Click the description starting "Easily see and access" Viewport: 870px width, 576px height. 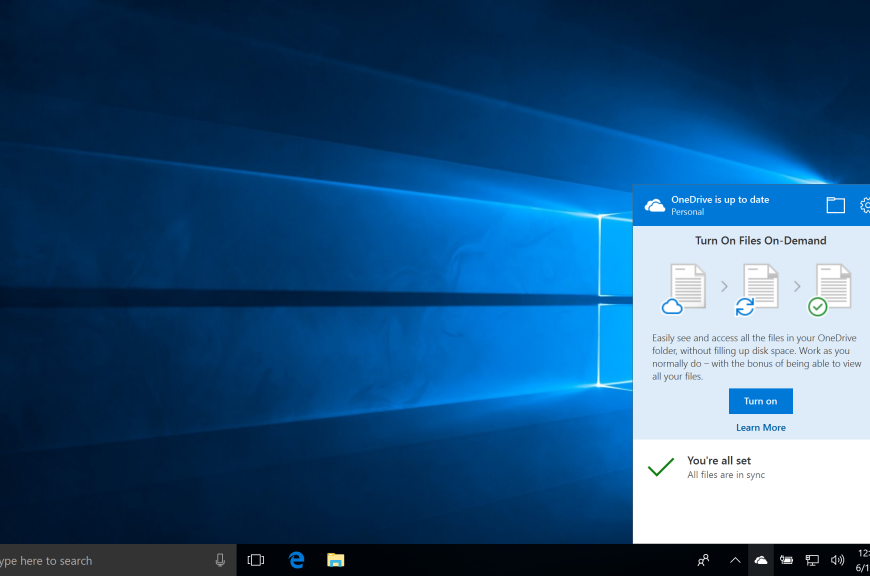[757, 357]
